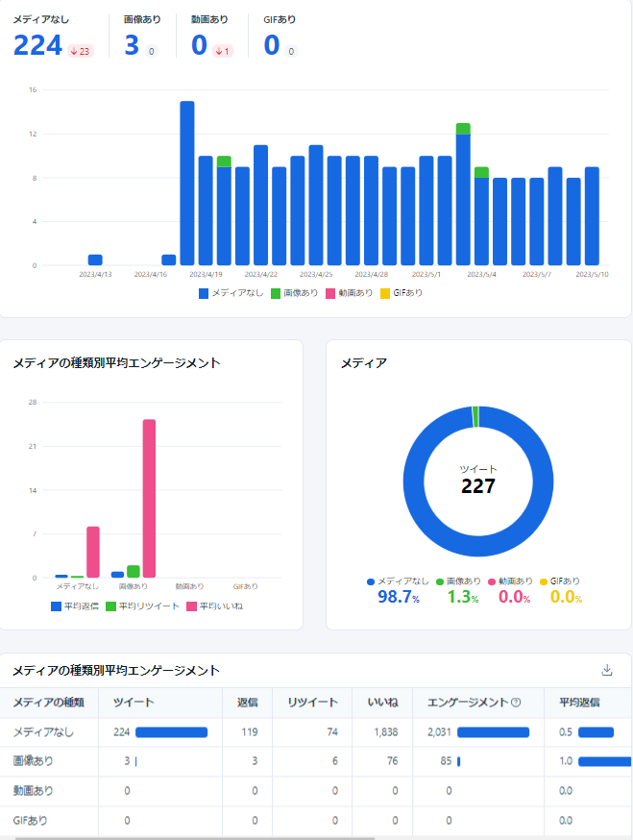Sort table by リツイート column header
Viewport: 633px width, 840px height.
click(x=310, y=703)
